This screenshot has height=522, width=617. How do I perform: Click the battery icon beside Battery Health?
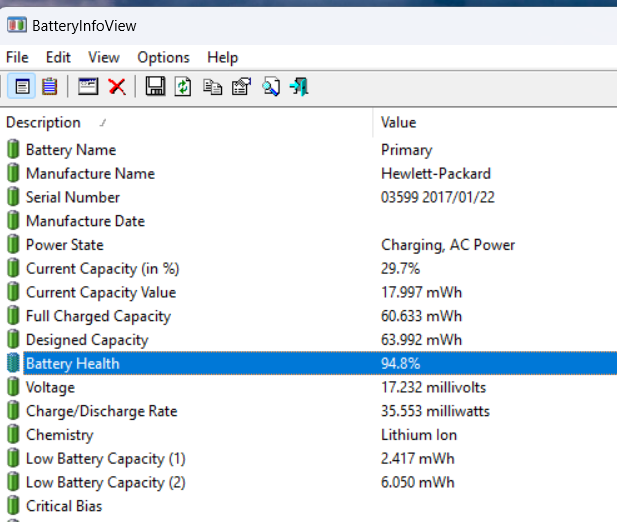point(13,363)
